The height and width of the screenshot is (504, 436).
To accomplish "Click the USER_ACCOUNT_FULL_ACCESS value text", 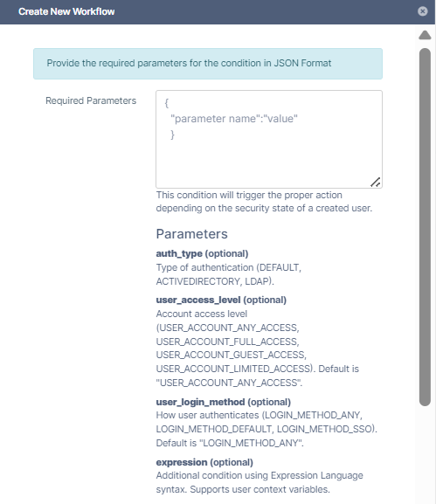I will point(226,342).
